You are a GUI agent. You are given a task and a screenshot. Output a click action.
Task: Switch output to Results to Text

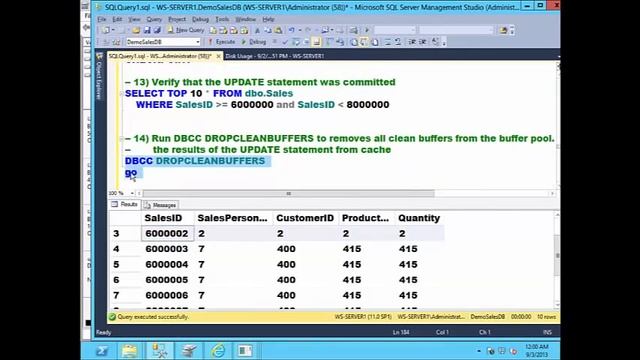point(354,42)
